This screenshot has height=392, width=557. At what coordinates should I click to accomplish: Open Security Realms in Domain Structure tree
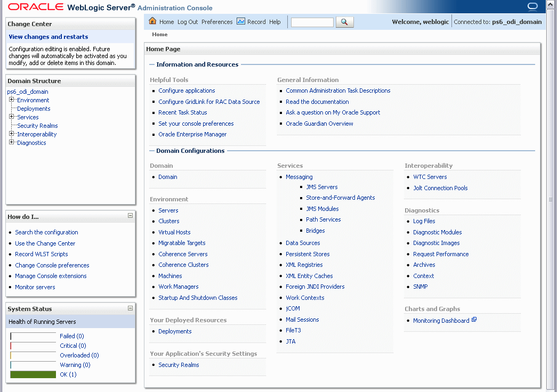[x=37, y=126]
